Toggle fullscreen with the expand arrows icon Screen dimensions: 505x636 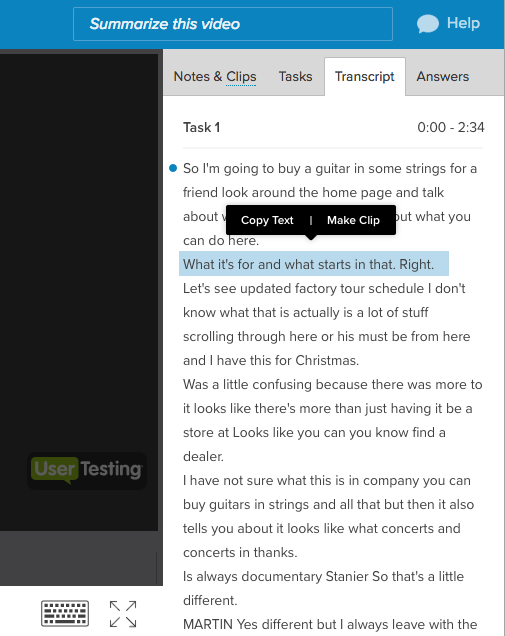click(123, 614)
